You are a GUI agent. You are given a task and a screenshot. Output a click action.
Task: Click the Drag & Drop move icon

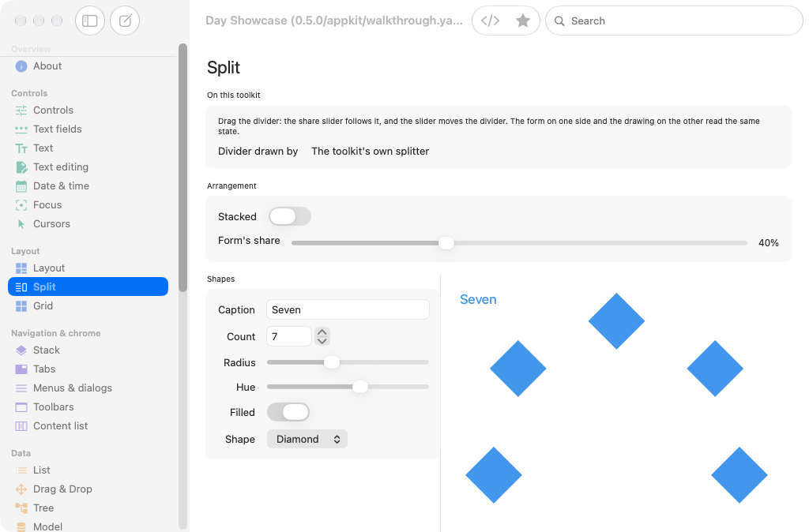(21, 489)
